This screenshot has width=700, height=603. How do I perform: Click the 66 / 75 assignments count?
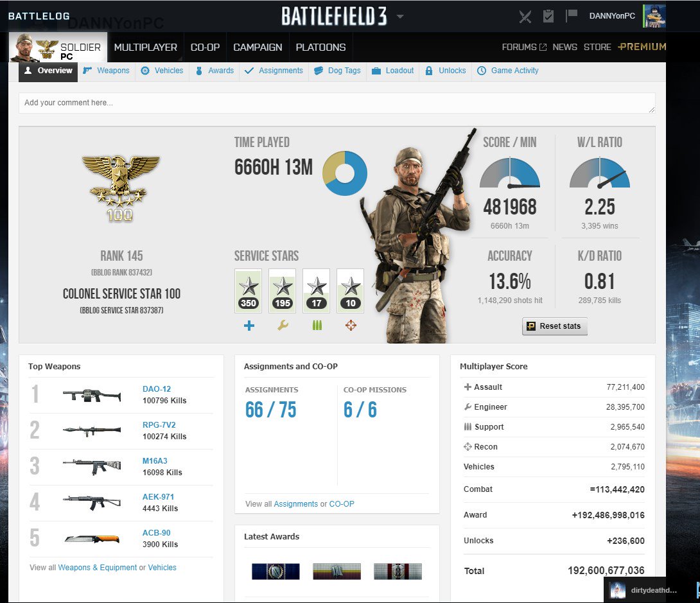click(270, 410)
